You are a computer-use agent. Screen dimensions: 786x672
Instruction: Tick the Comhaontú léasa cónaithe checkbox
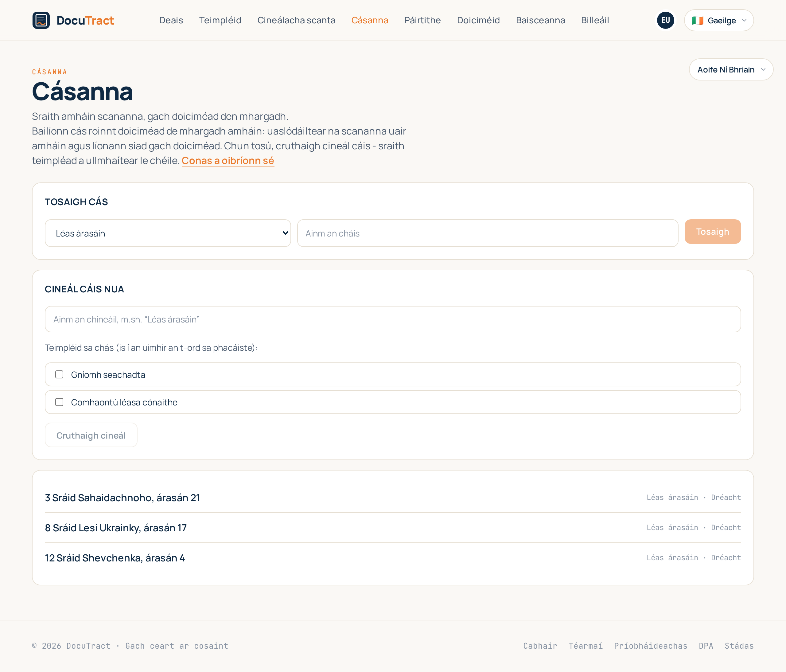pyautogui.click(x=59, y=402)
